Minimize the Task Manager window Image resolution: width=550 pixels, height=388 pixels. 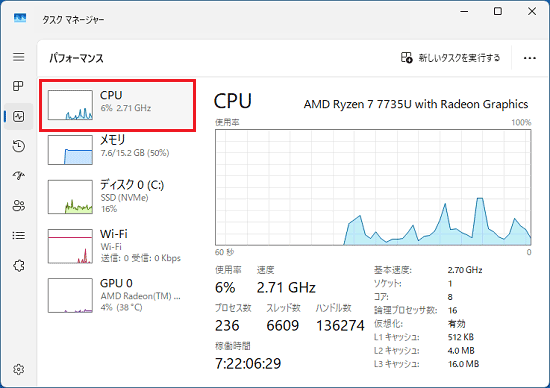pos(464,12)
